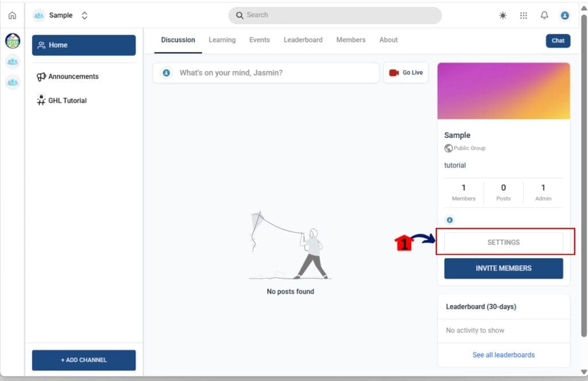Open the Leaderboard tab

(x=303, y=40)
